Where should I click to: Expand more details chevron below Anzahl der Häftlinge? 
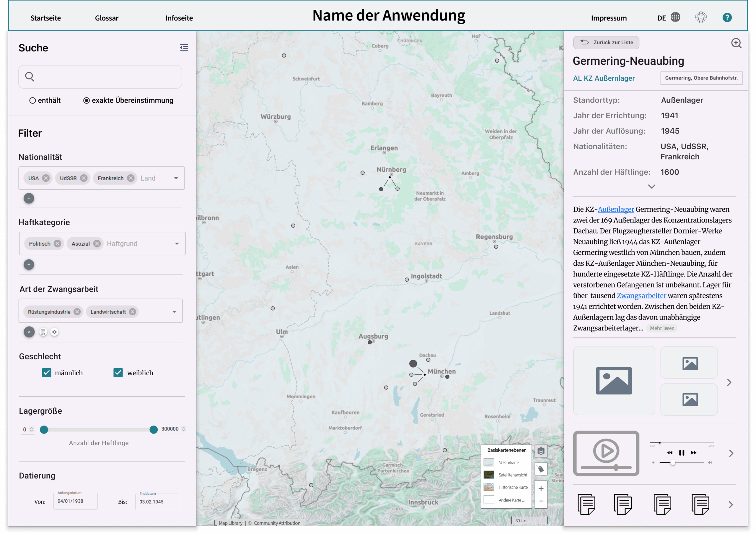651,186
